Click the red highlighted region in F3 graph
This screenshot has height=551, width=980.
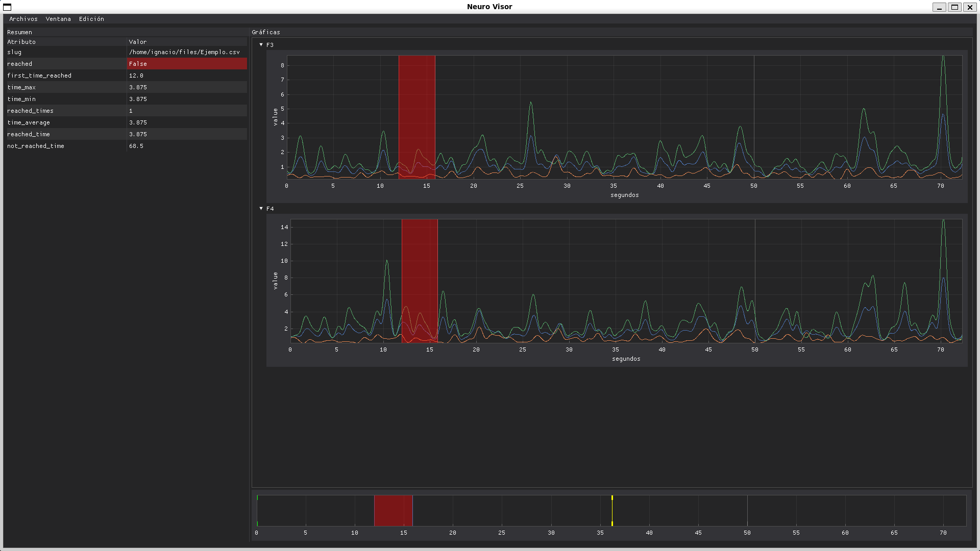tap(417, 117)
